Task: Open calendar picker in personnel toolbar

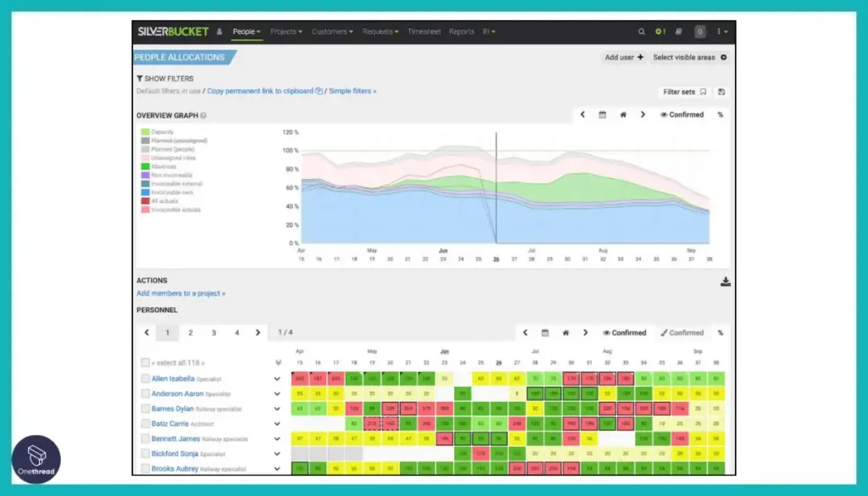Action: click(x=545, y=332)
